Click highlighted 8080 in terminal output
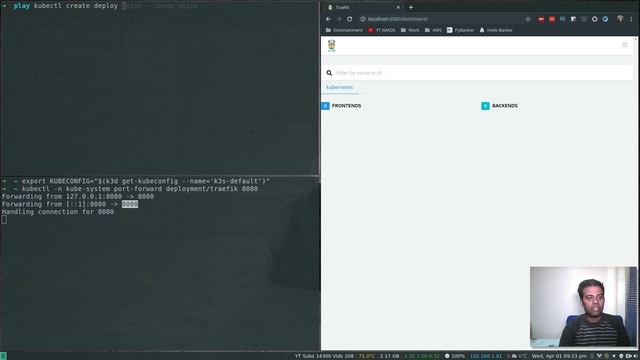 [x=130, y=204]
